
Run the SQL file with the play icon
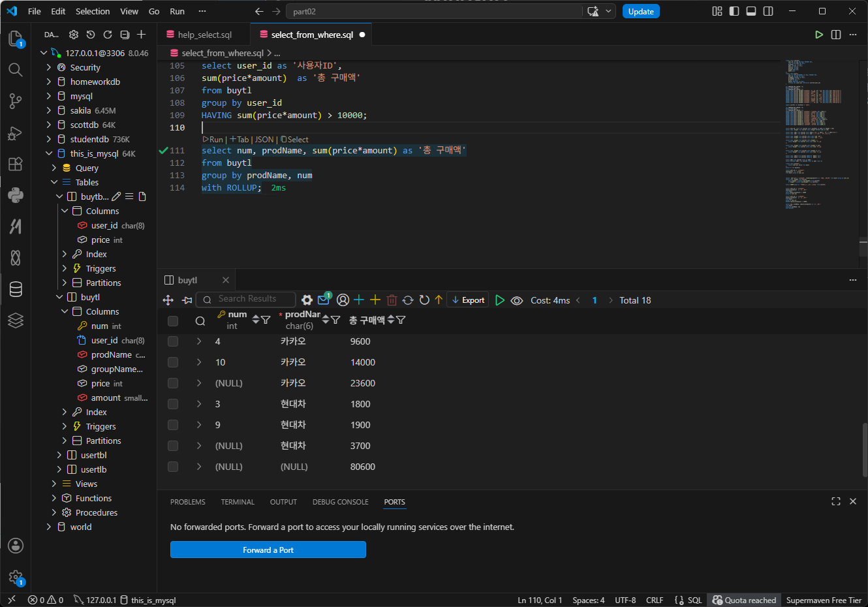click(x=819, y=35)
